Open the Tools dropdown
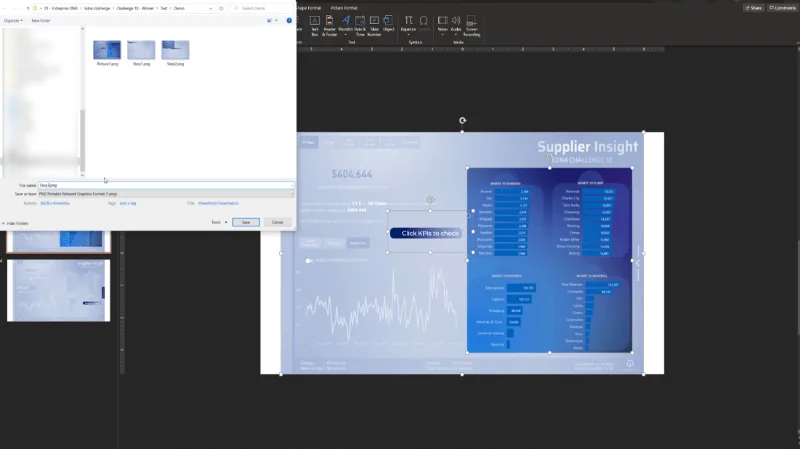 pyautogui.click(x=219, y=222)
